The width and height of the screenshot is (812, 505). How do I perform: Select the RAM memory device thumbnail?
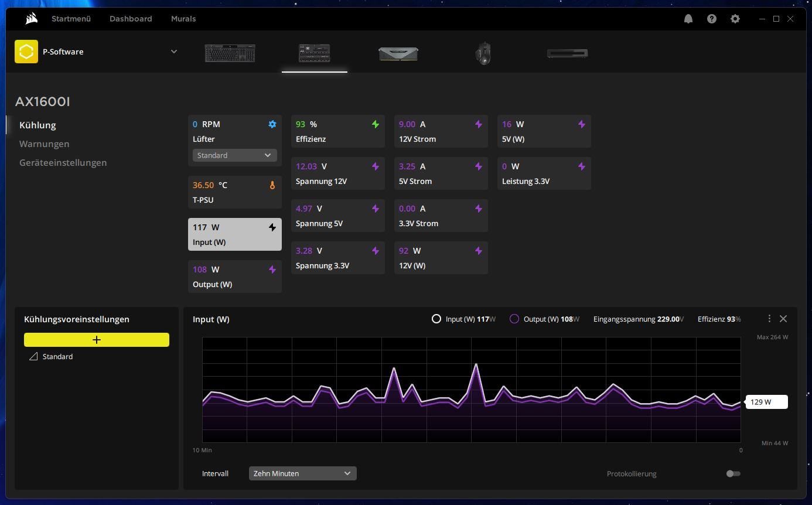pos(398,54)
